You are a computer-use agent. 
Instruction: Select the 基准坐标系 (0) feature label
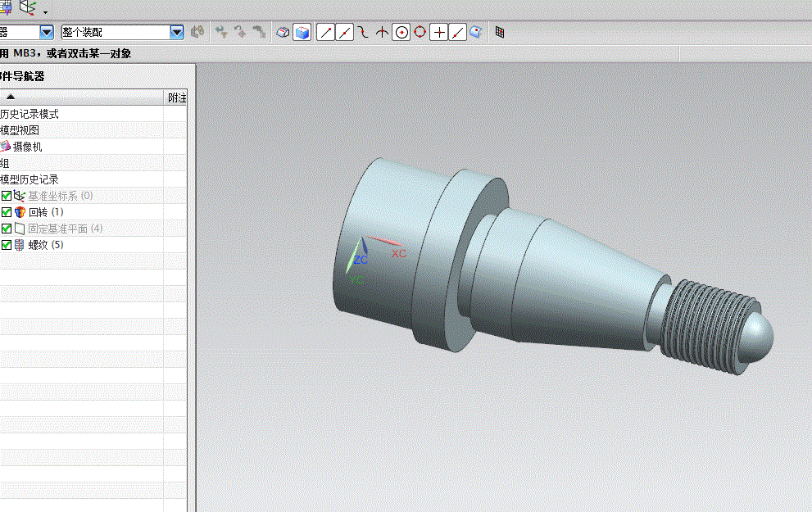[61, 196]
